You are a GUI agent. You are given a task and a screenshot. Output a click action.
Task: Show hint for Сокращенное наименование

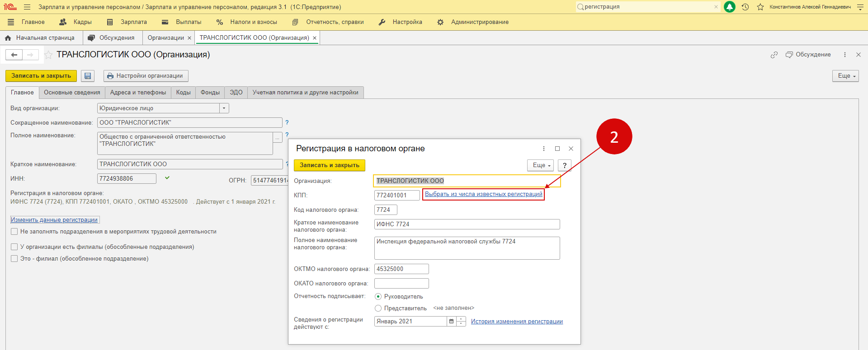(x=287, y=122)
